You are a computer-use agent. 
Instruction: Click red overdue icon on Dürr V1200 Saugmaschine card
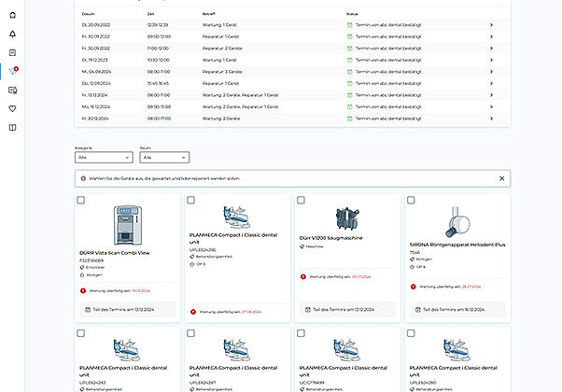coord(303,276)
